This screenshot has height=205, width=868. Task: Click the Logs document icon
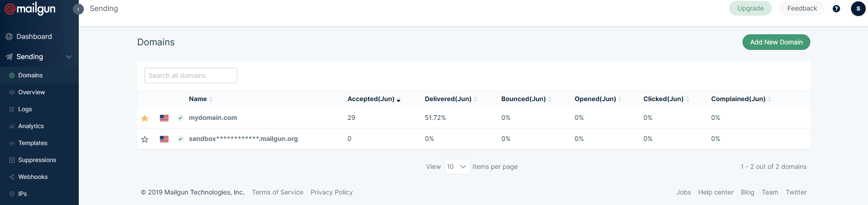point(12,109)
